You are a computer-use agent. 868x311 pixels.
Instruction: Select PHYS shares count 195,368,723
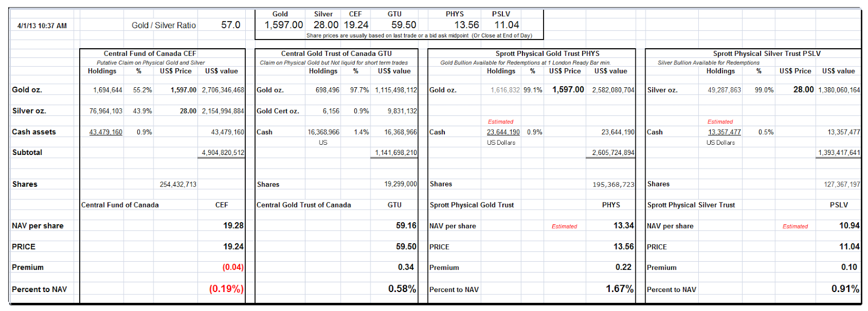(614, 185)
